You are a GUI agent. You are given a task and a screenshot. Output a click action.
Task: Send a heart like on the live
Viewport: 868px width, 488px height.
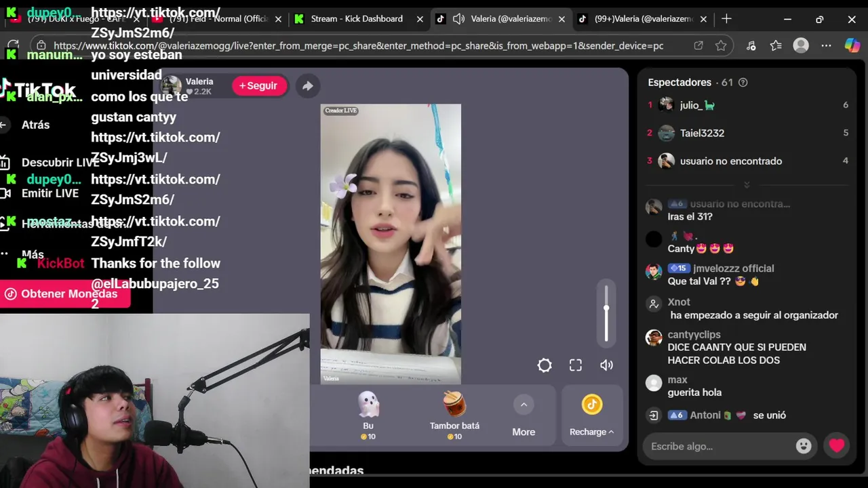coord(837,445)
